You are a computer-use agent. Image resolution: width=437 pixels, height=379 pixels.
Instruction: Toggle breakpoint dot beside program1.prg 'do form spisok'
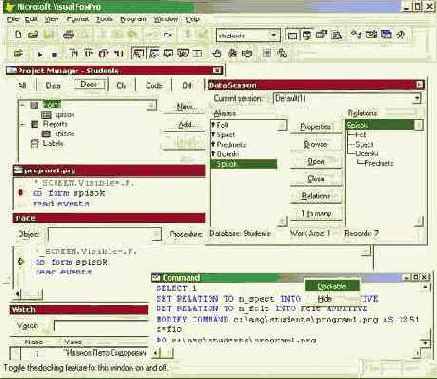[21, 192]
